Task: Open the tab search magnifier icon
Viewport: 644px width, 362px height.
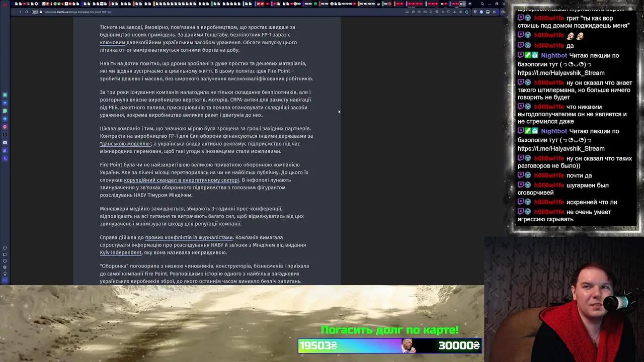Action: [482, 4]
